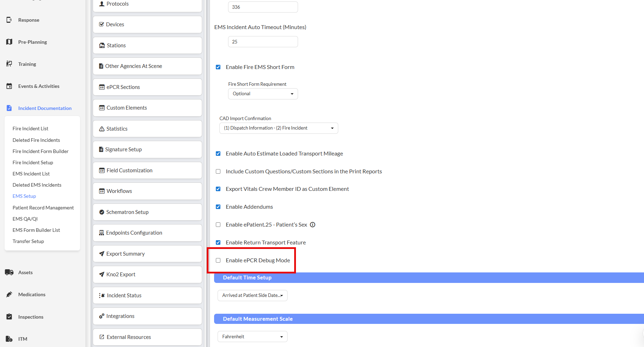Enable the ePCR Debug Mode checkbox
The width and height of the screenshot is (644, 347).
pyautogui.click(x=218, y=261)
